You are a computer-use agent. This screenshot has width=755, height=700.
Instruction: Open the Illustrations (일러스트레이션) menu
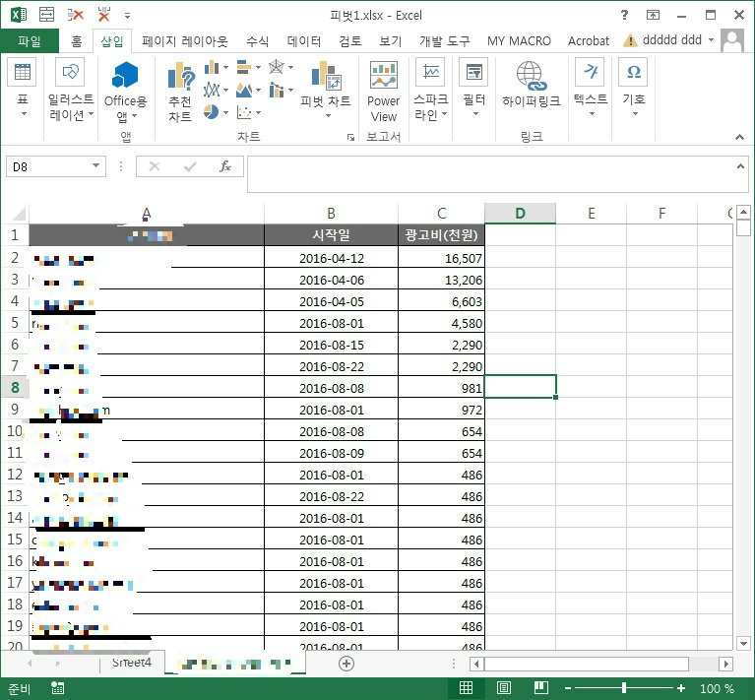pyautogui.click(x=70, y=89)
